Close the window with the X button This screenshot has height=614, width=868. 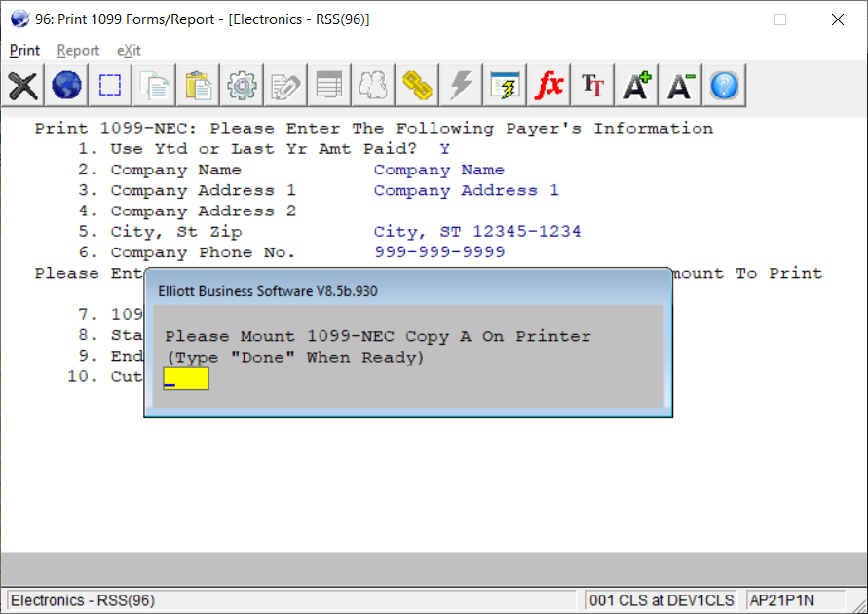(838, 19)
